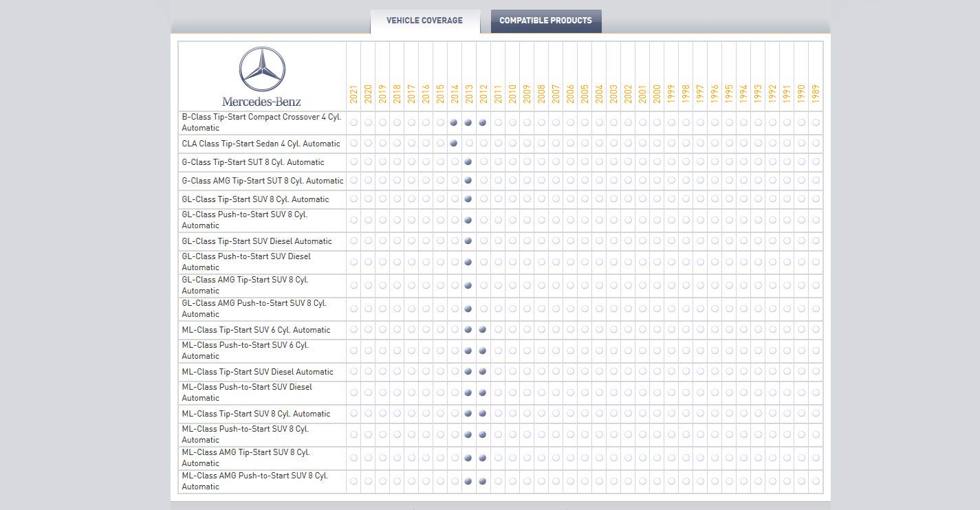The height and width of the screenshot is (510, 980).
Task: Click 2012 dot for B-Class Compact Crossover
Action: pyautogui.click(x=483, y=122)
